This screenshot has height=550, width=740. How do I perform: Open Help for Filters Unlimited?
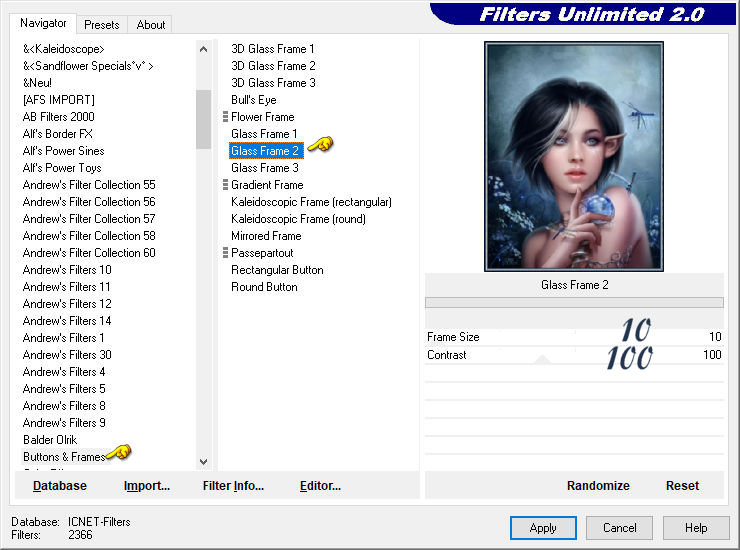[x=696, y=528]
